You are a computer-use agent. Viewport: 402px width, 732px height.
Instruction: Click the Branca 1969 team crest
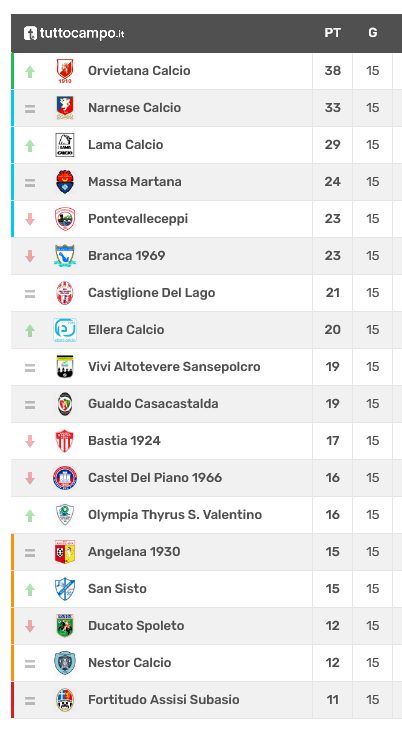(x=65, y=256)
